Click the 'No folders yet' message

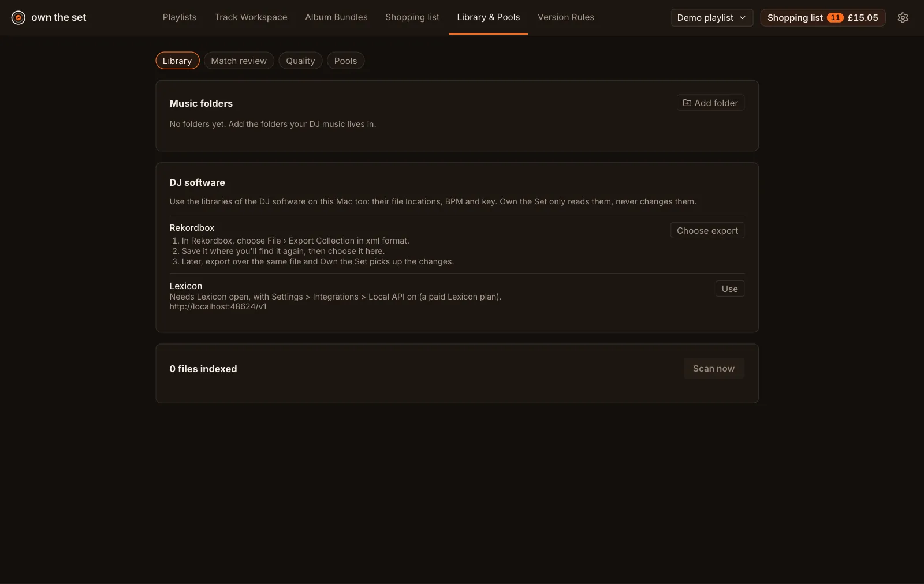click(x=273, y=124)
